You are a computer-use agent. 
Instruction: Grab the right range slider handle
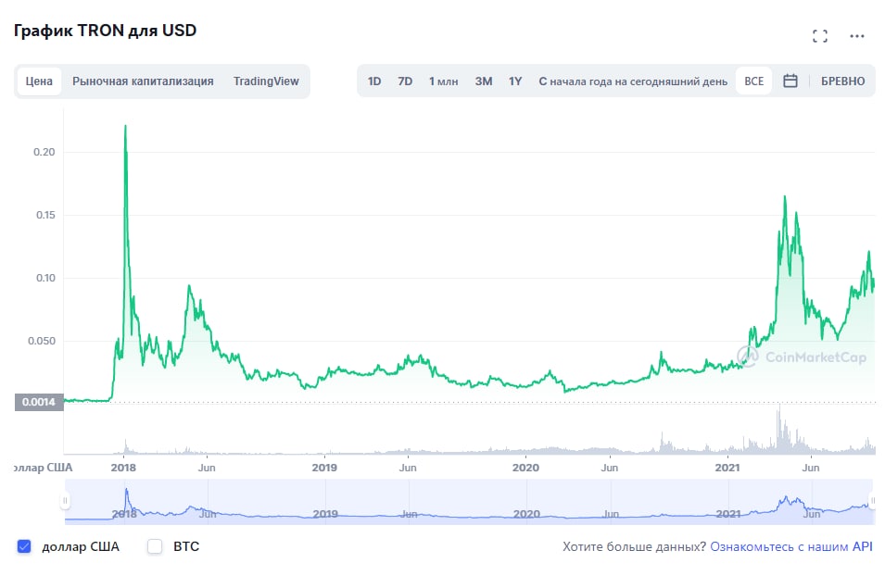(873, 501)
